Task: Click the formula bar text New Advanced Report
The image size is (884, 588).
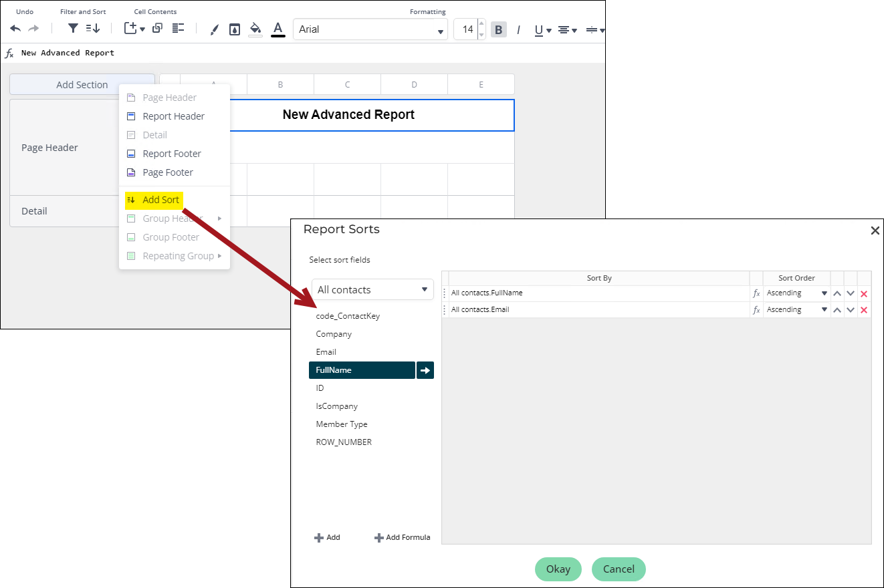Action: click(x=68, y=53)
